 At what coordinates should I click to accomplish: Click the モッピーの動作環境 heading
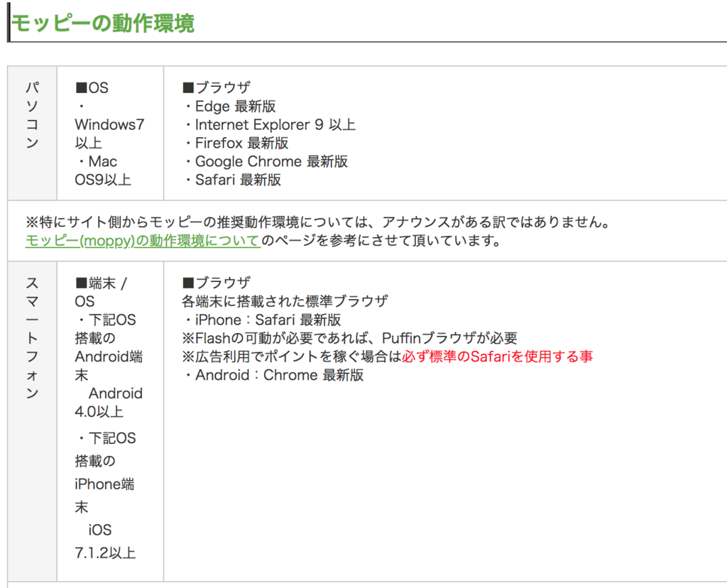pyautogui.click(x=102, y=23)
